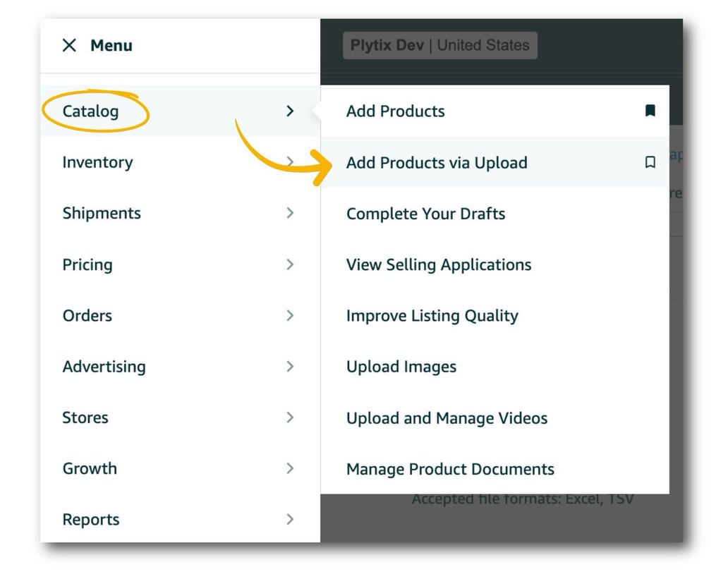Select the circled Catalog menu item
The height and width of the screenshot is (574, 728).
(94, 111)
